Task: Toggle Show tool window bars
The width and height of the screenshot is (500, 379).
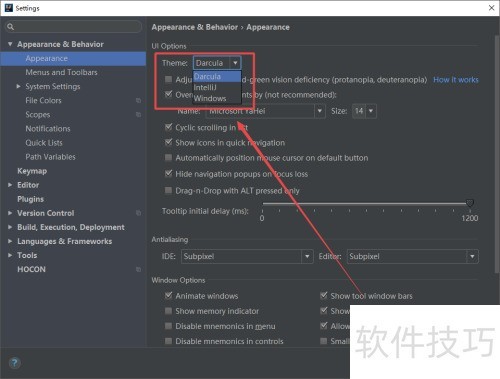Action: (324, 296)
